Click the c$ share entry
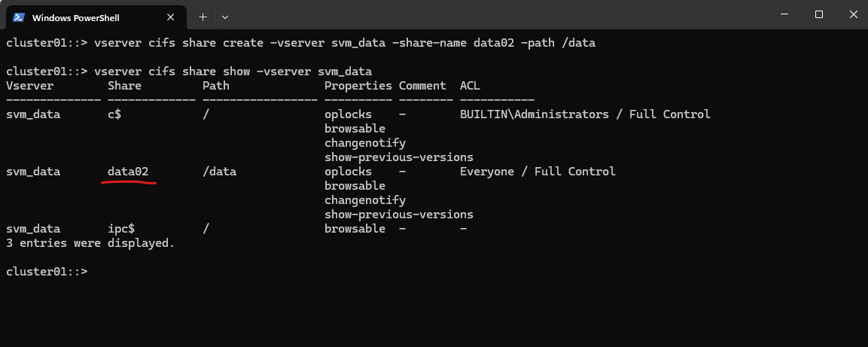 114,114
